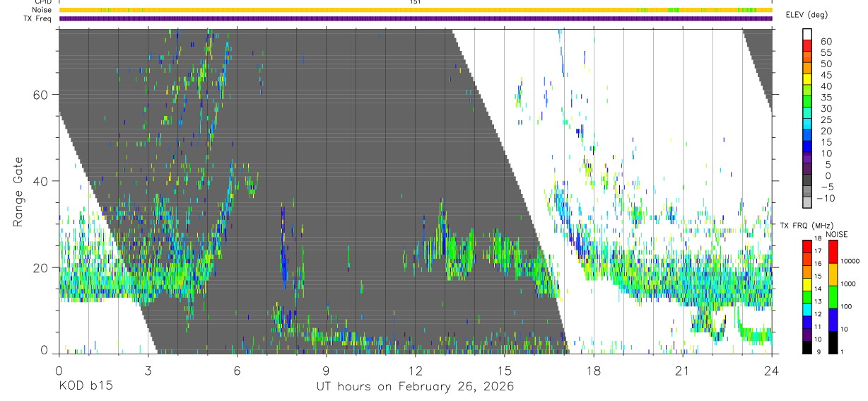This screenshot has width=868, height=401.
Task: Click the '9' label on the TX FRQ legend
Action: click(x=817, y=351)
